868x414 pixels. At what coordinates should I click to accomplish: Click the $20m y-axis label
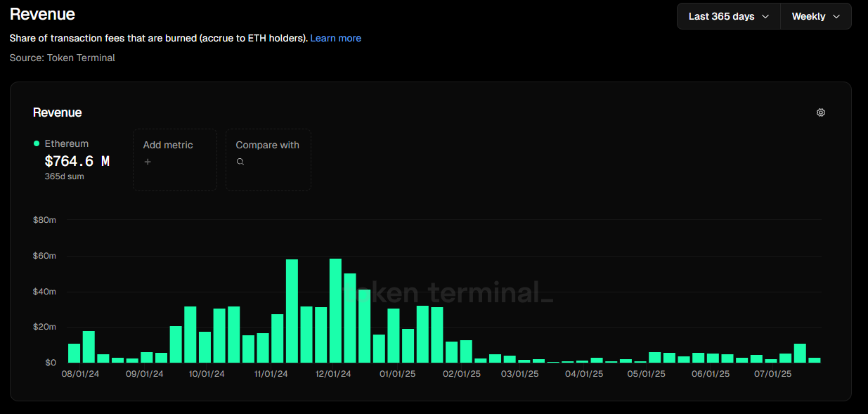[x=44, y=327]
